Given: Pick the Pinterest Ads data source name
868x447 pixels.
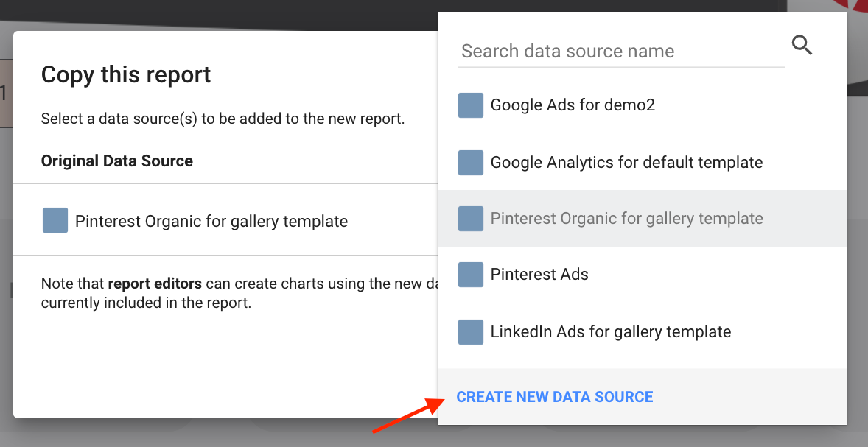Looking at the screenshot, I should click(539, 275).
